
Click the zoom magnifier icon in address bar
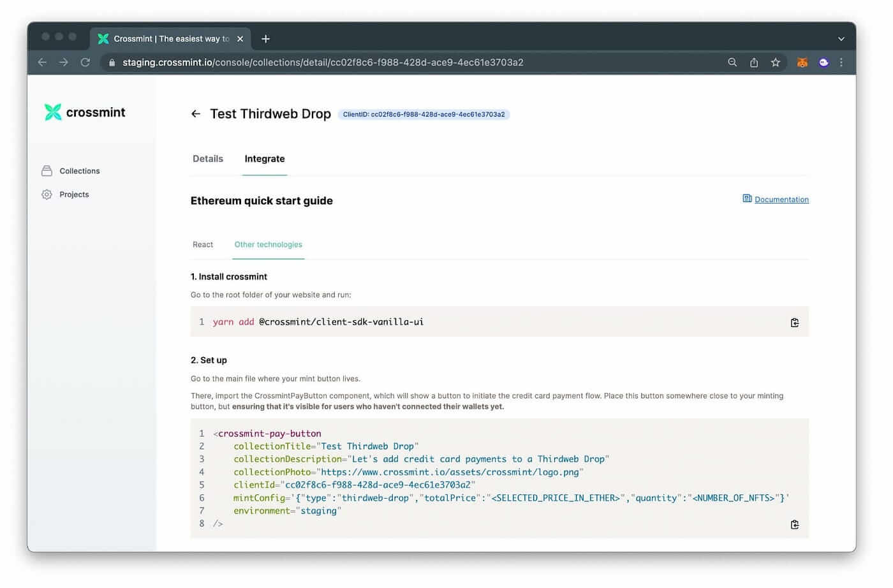click(732, 62)
